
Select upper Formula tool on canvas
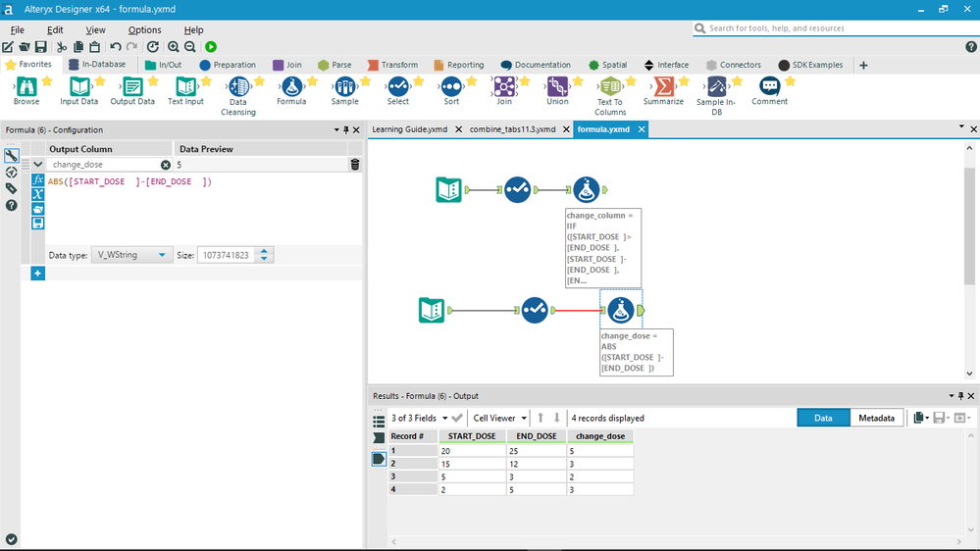click(587, 189)
